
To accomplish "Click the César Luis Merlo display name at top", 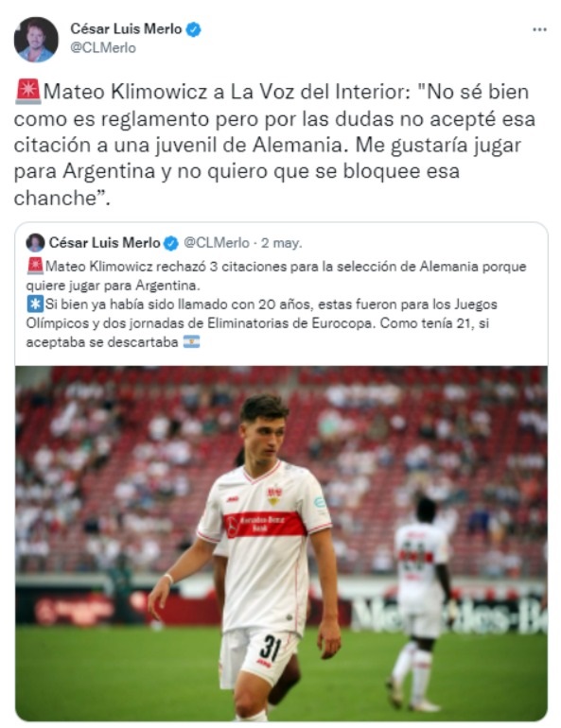I will point(126,28).
